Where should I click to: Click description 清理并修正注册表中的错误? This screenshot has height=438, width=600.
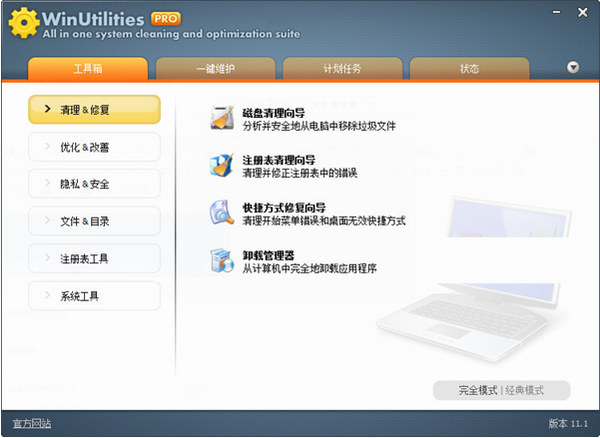[300, 173]
